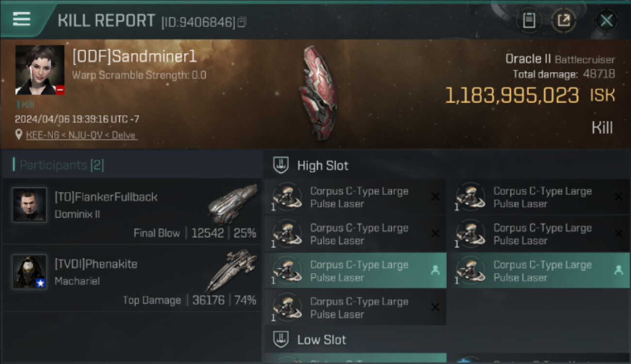Image resolution: width=631 pixels, height=364 pixels.
Task: Copy the kill report ID icon
Action: pos(242,22)
